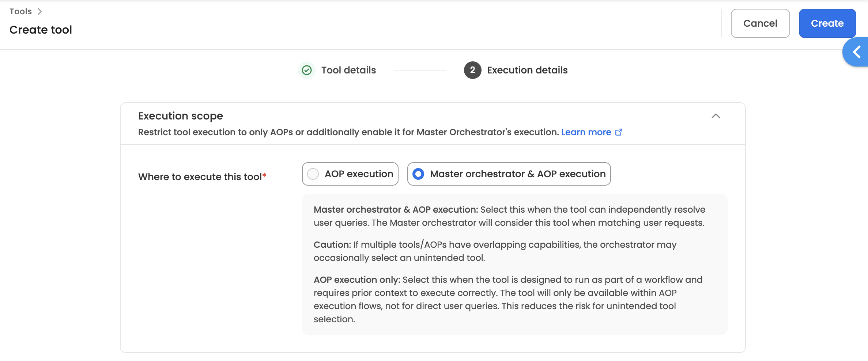Screen dimensions: 868x361
Task: Select the AOP execution radio option
Action: point(350,174)
